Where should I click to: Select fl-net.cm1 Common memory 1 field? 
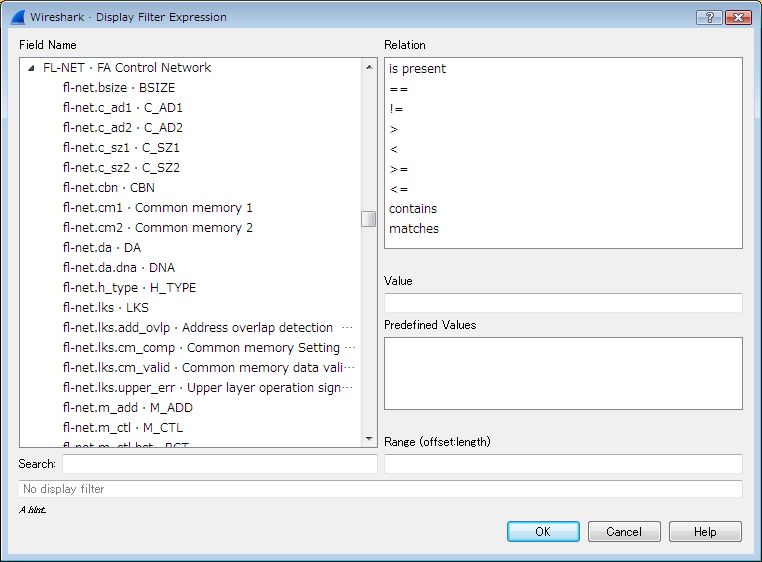[x=157, y=208]
